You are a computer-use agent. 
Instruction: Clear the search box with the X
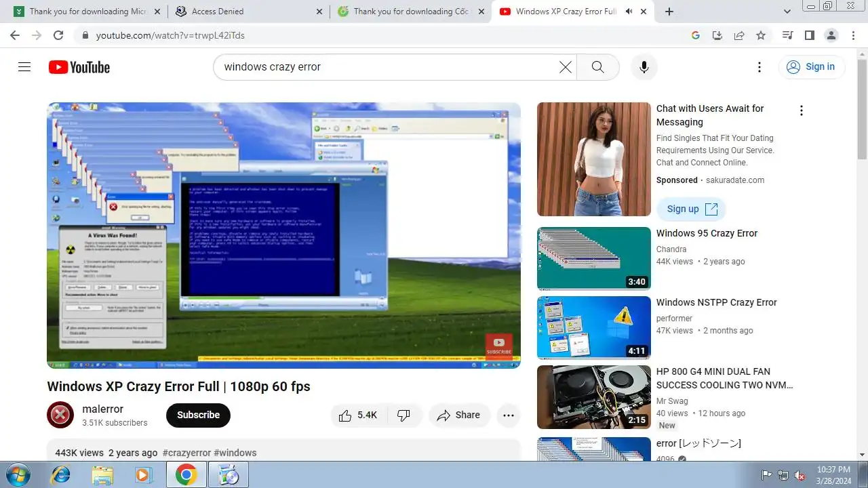click(566, 66)
